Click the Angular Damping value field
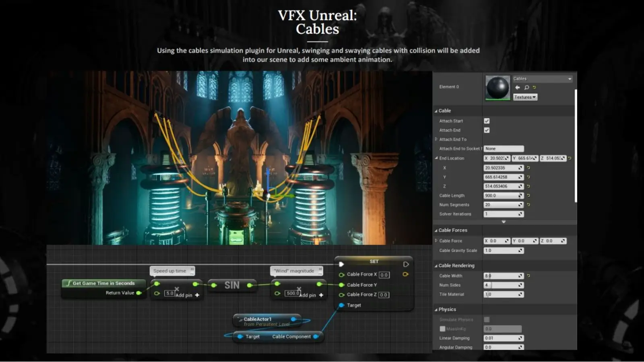 pos(504,348)
